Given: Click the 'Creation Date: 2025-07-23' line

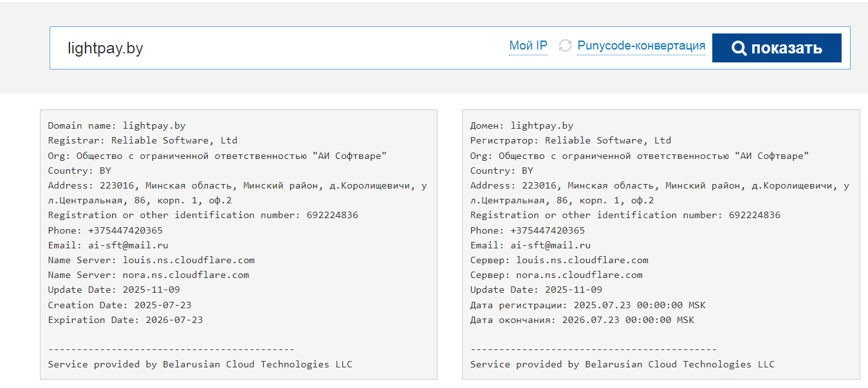Looking at the screenshot, I should [x=119, y=305].
